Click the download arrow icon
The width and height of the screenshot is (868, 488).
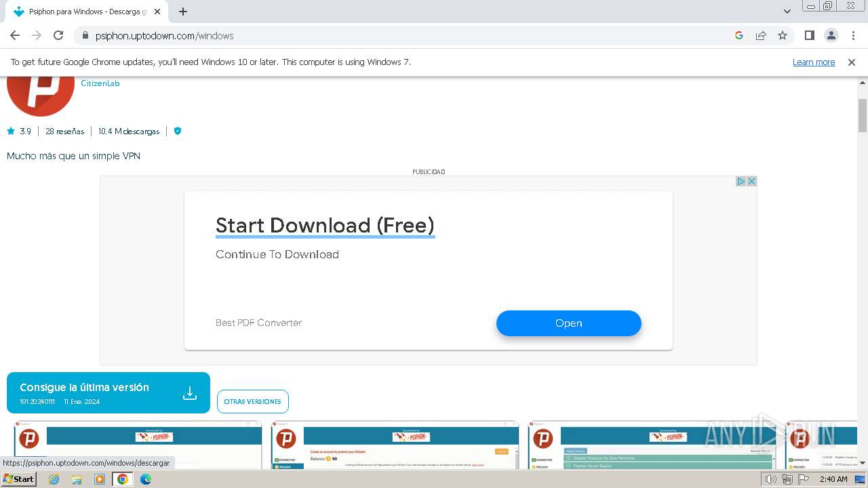(190, 393)
